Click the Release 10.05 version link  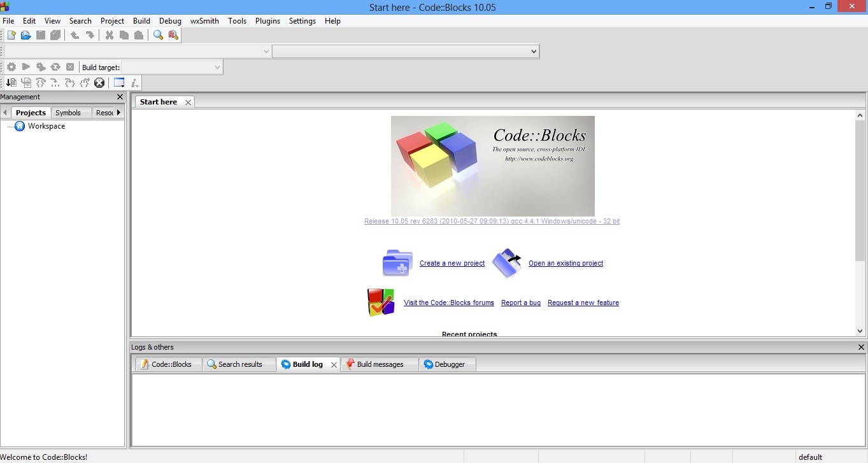[x=492, y=221]
